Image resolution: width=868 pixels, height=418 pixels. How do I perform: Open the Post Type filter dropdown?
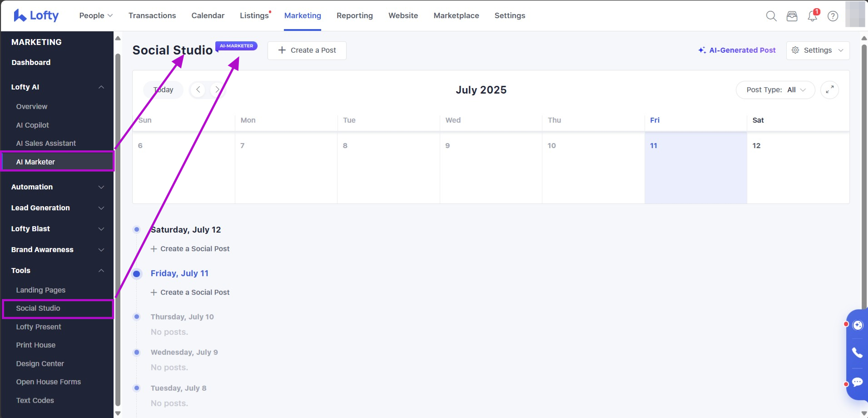click(775, 90)
